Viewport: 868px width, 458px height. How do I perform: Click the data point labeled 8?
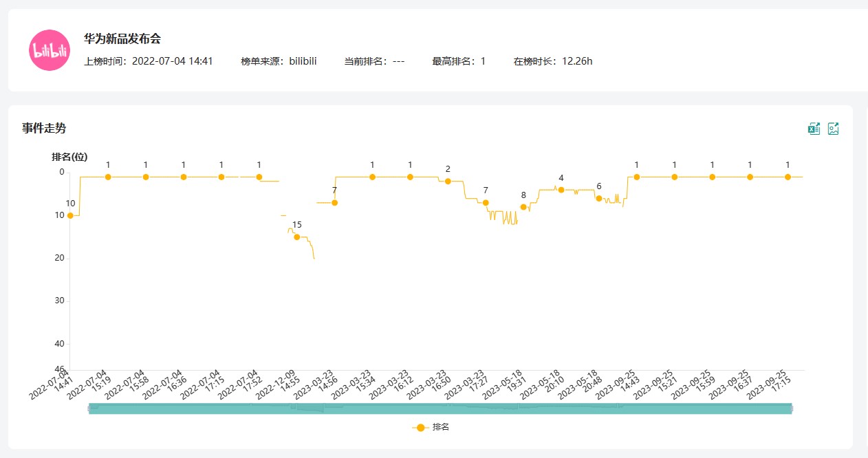pos(523,207)
